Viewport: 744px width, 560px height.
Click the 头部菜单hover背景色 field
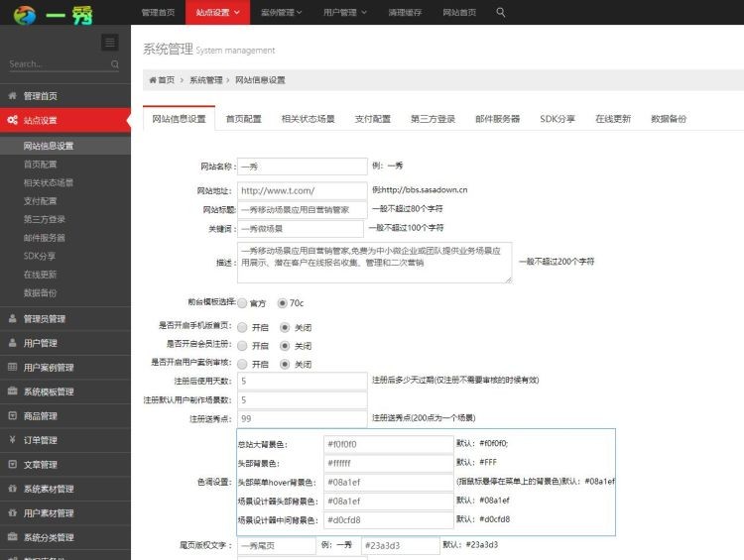pyautogui.click(x=388, y=483)
